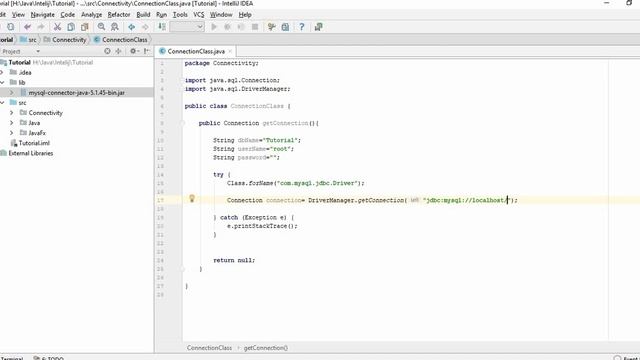Select External Libraries node

pos(31,153)
